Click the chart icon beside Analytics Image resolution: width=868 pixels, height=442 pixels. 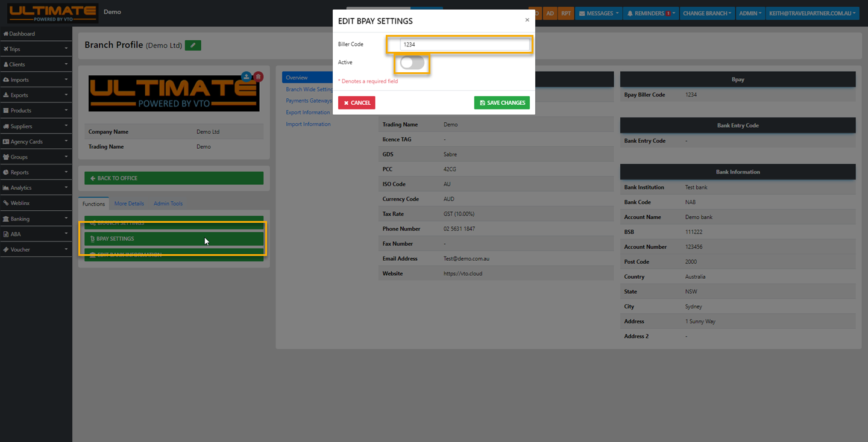[6, 188]
